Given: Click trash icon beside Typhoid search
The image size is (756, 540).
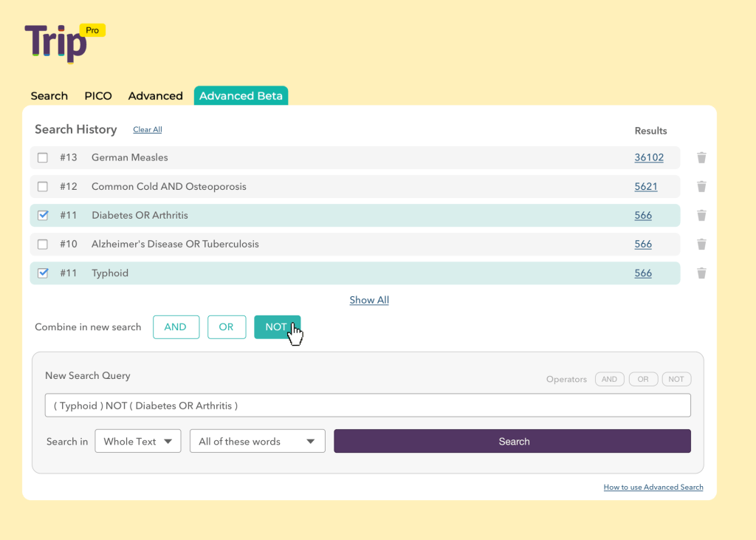Looking at the screenshot, I should (x=701, y=273).
